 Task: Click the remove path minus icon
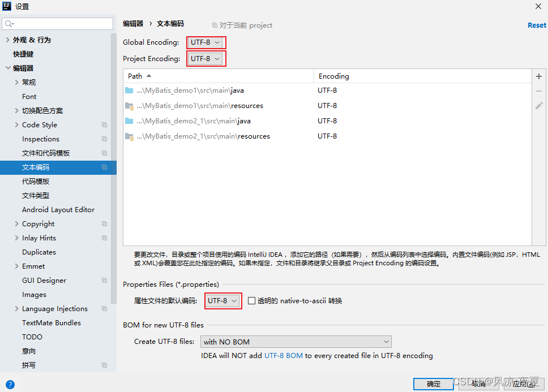point(538,91)
